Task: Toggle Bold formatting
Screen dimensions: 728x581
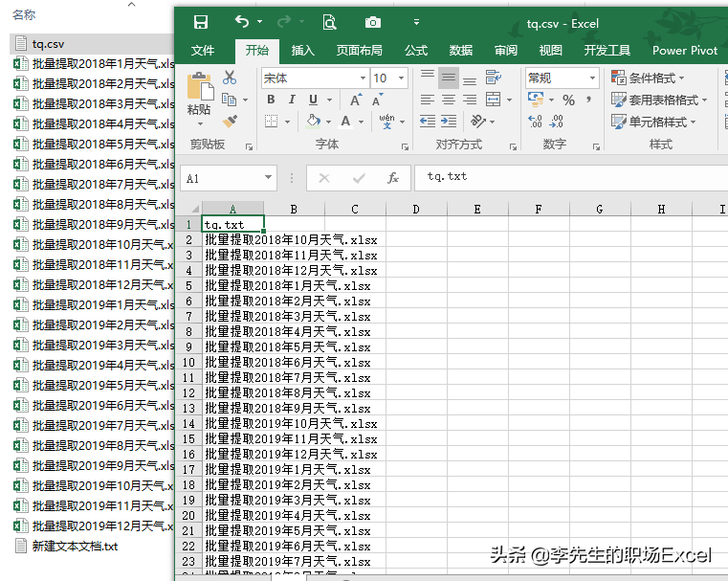Action: 271,100
